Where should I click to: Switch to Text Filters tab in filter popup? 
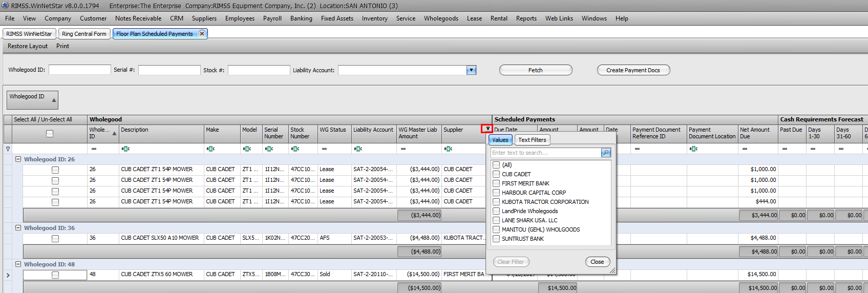[x=532, y=140]
